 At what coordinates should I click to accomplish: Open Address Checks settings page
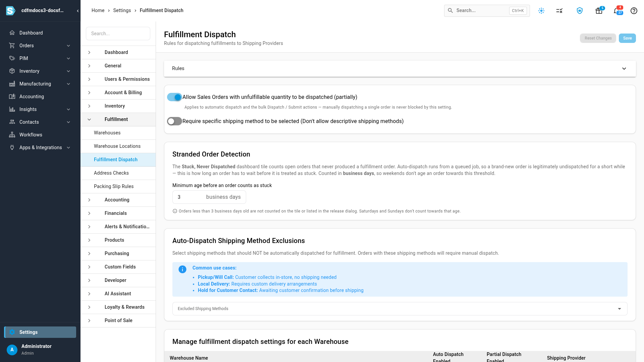point(118,173)
